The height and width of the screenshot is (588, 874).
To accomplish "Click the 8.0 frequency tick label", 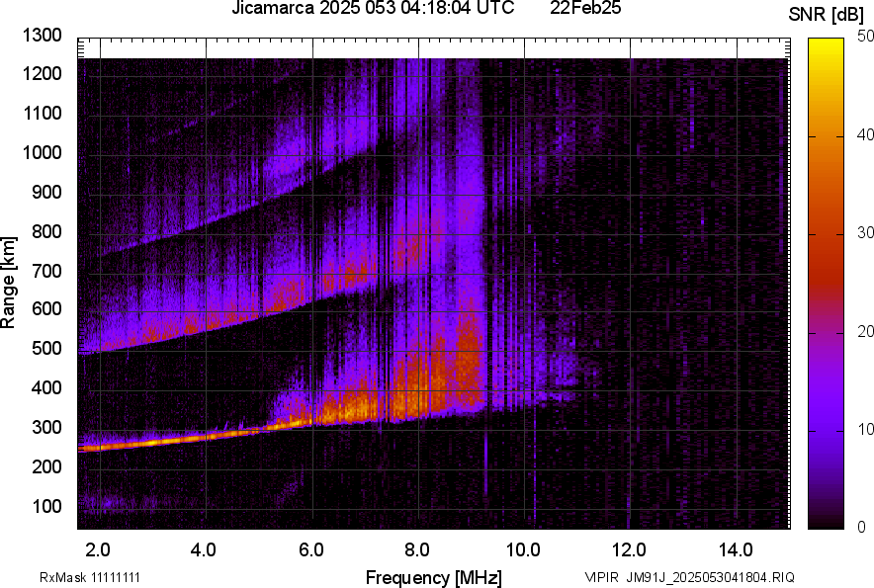I will point(417,550).
